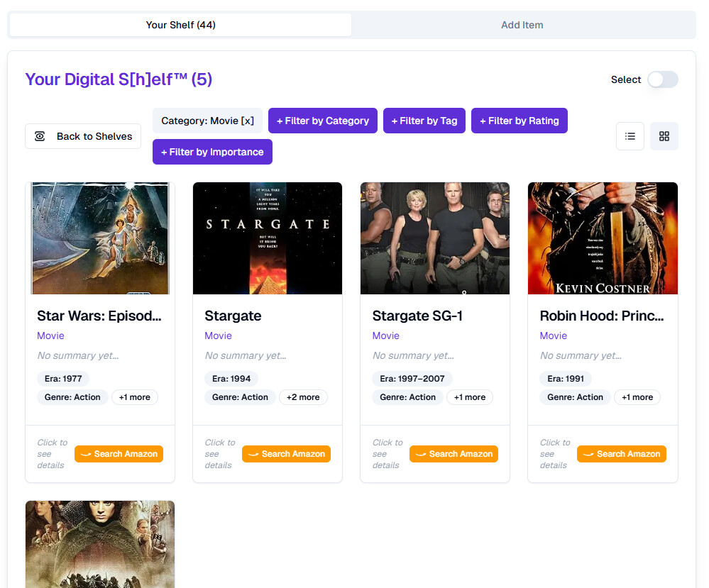
Task: Click No summary yet under Star Wars
Action: [78, 355]
